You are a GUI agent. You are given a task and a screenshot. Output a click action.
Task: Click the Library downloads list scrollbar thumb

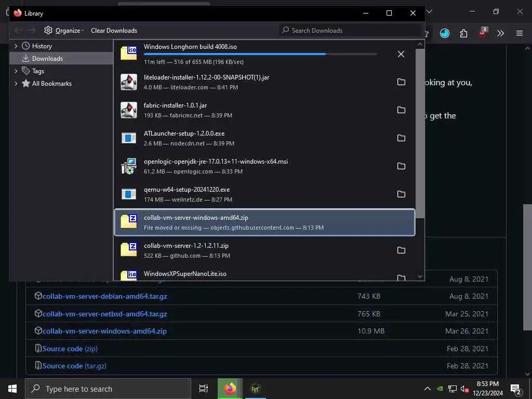[x=420, y=134]
